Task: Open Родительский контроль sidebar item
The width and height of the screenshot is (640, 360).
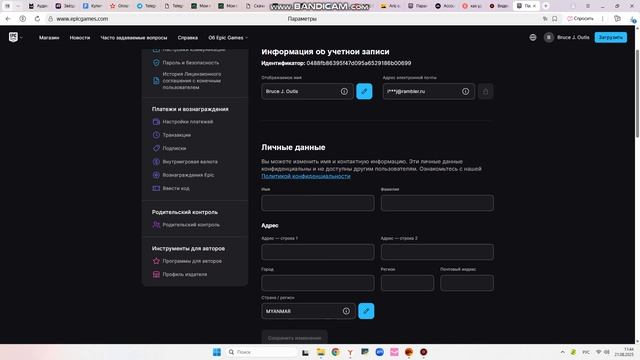Action: click(186, 224)
